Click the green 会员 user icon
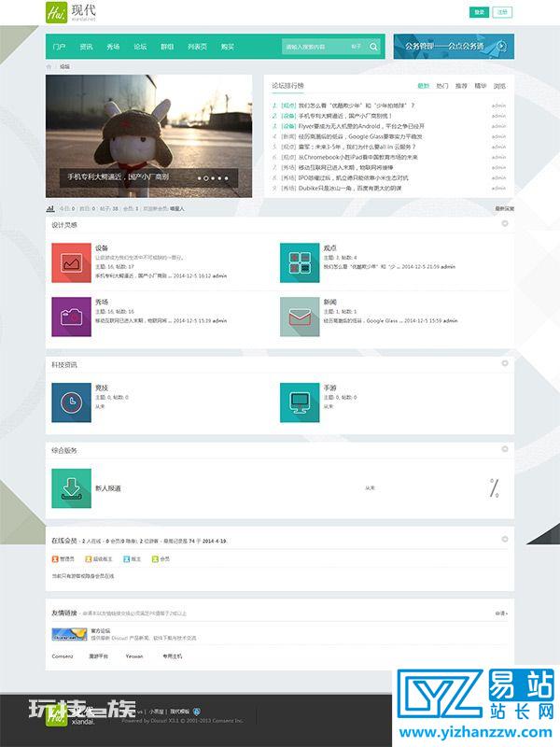The image size is (560, 747). [x=155, y=558]
